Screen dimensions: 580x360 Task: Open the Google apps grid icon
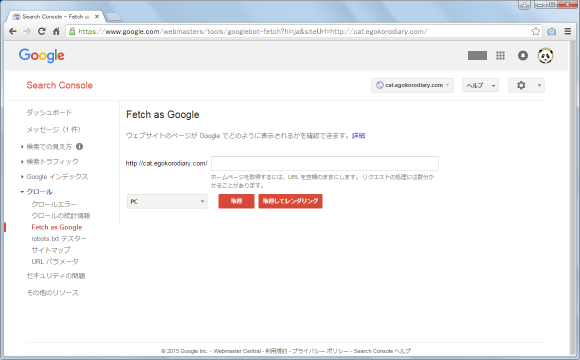click(500, 55)
